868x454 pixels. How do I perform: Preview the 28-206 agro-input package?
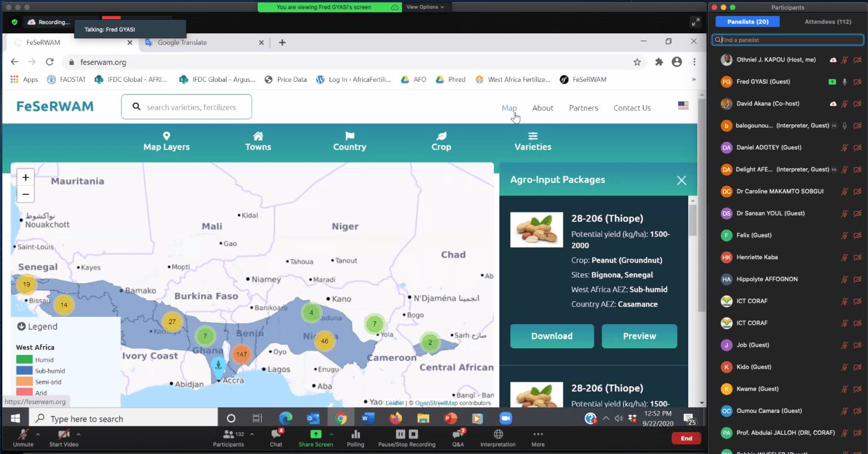[x=639, y=336]
